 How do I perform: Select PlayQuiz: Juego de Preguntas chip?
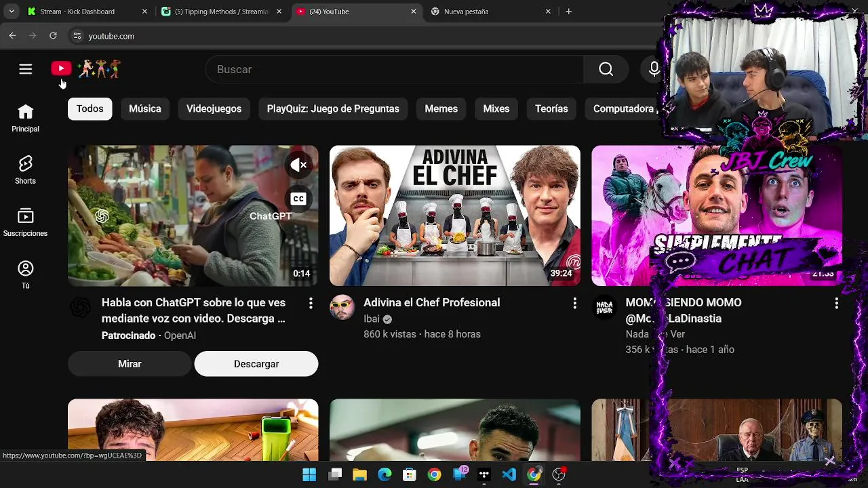pos(333,108)
